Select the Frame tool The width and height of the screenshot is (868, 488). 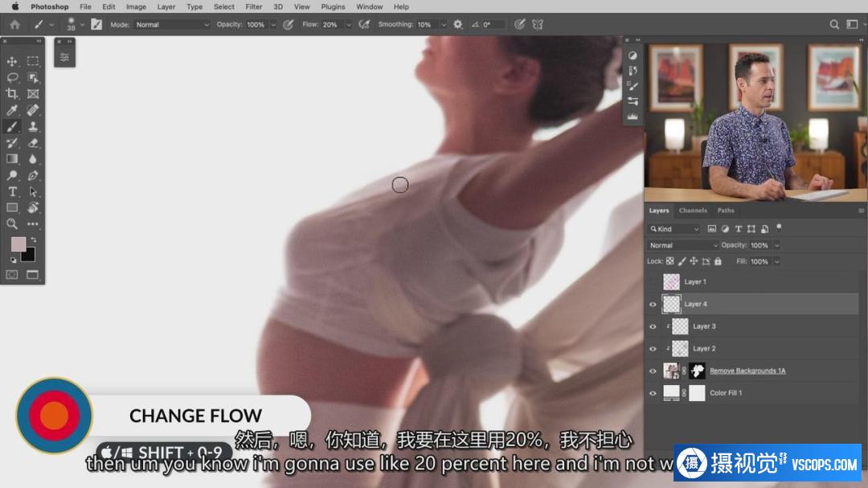33,93
